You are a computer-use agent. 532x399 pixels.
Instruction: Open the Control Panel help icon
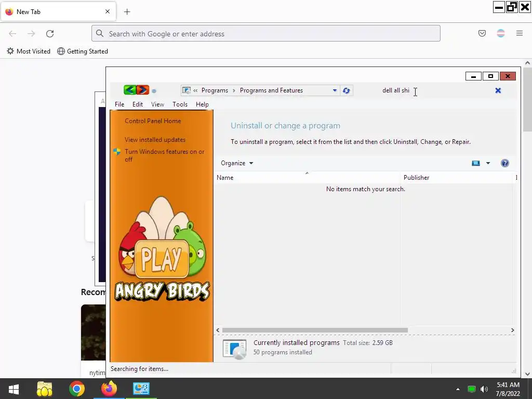505,163
